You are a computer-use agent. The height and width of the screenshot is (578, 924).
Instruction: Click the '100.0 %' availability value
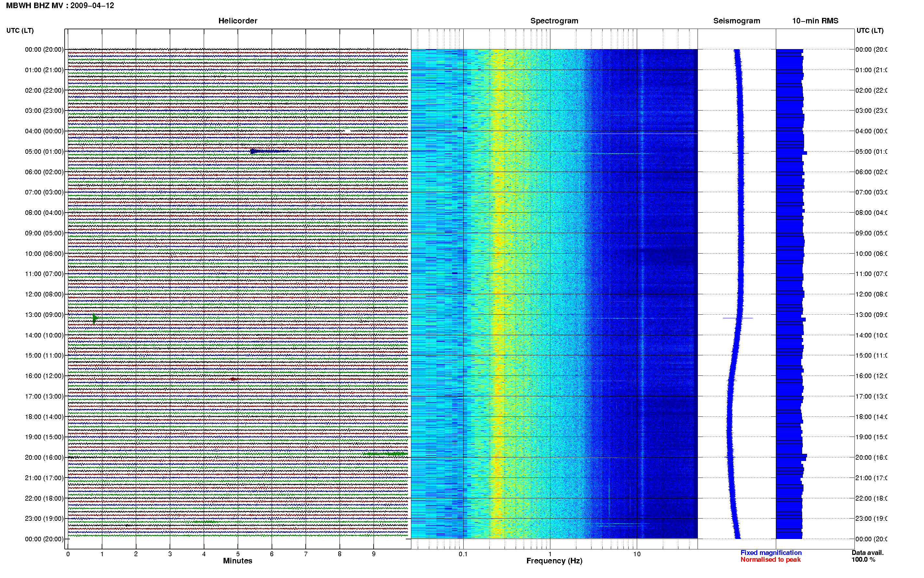click(x=863, y=560)
